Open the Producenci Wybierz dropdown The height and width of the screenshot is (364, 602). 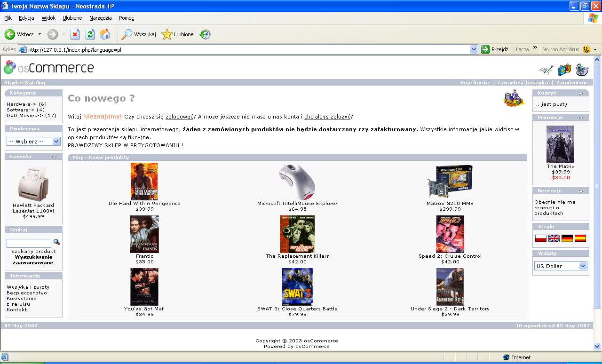(x=33, y=142)
